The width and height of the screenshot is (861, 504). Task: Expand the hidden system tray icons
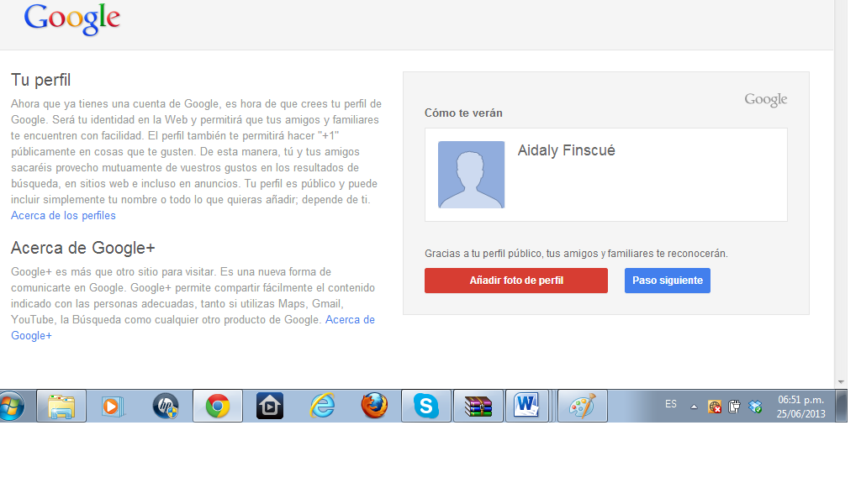[694, 406]
